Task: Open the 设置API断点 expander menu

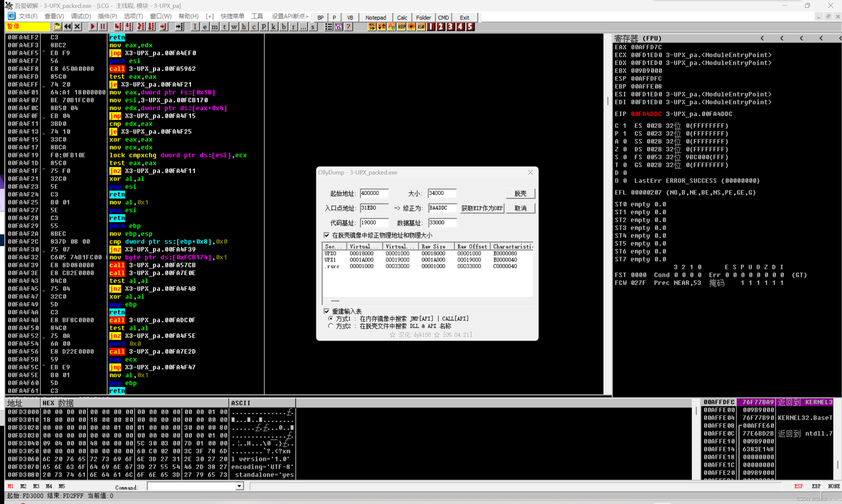Action: pos(290,16)
